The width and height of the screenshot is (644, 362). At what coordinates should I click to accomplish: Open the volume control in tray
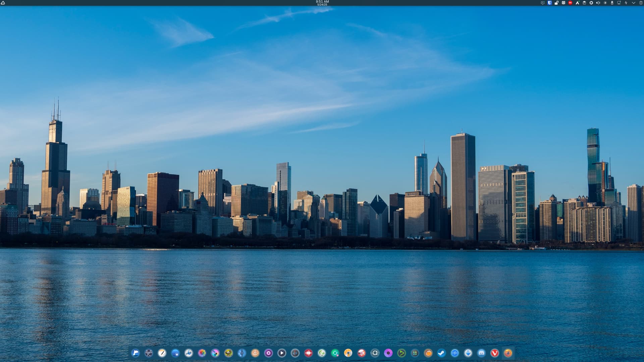[x=598, y=3]
